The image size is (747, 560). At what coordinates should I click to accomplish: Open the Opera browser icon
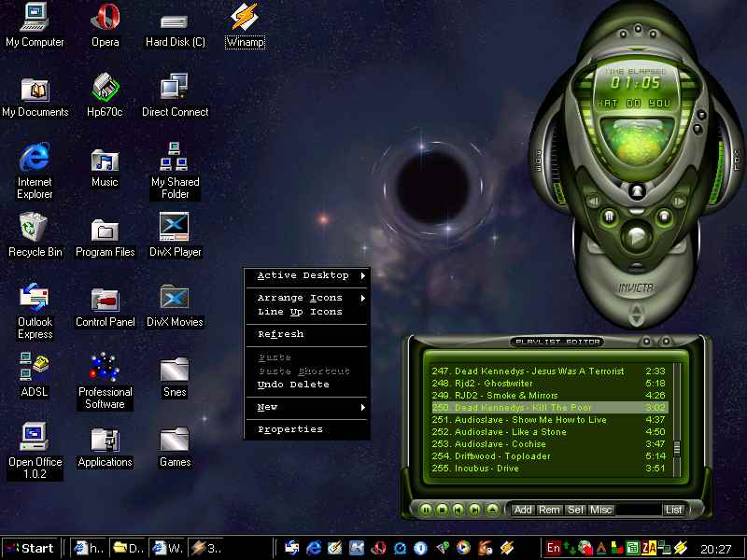pos(105,19)
